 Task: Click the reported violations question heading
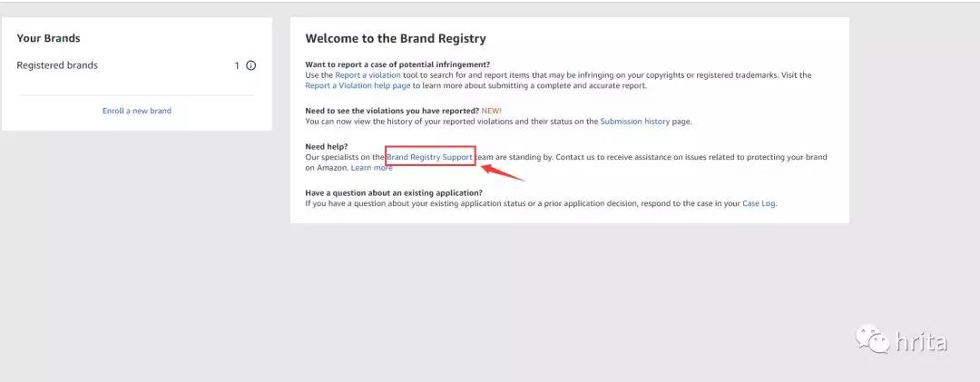(391, 111)
